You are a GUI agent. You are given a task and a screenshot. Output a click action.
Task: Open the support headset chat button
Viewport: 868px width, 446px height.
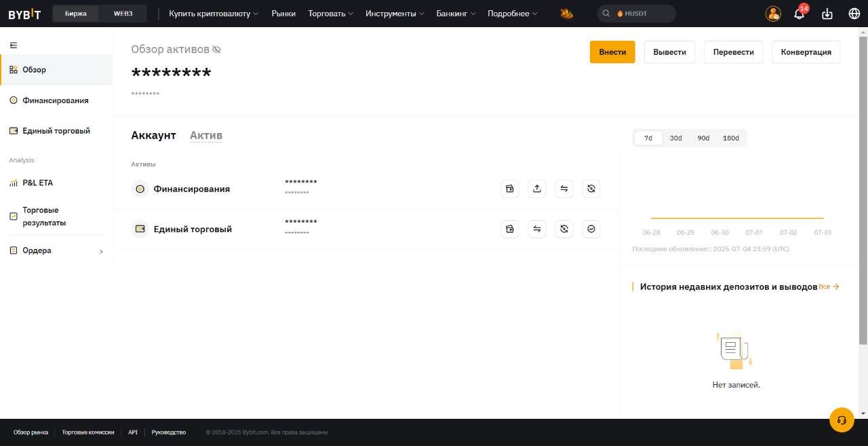point(842,420)
